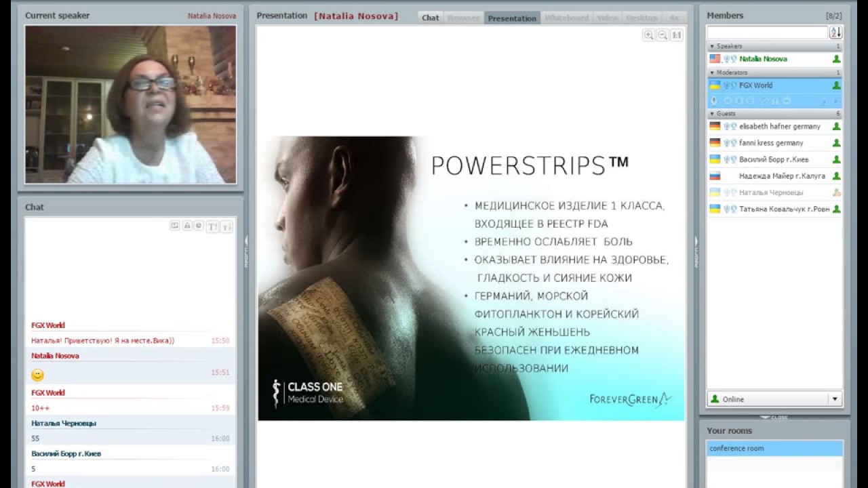Collapse the left side panel handle
The height and width of the screenshot is (488, 868).
click(246, 251)
